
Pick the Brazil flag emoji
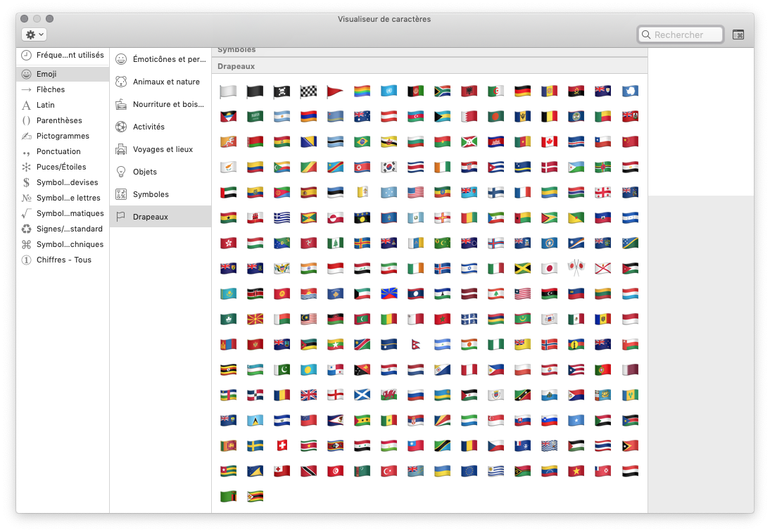coord(362,142)
